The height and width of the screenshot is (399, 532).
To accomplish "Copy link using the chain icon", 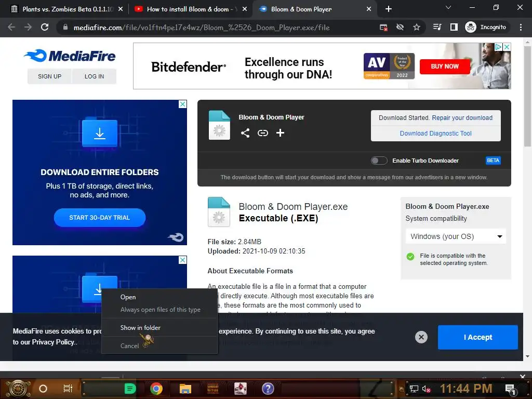I will click(x=262, y=133).
